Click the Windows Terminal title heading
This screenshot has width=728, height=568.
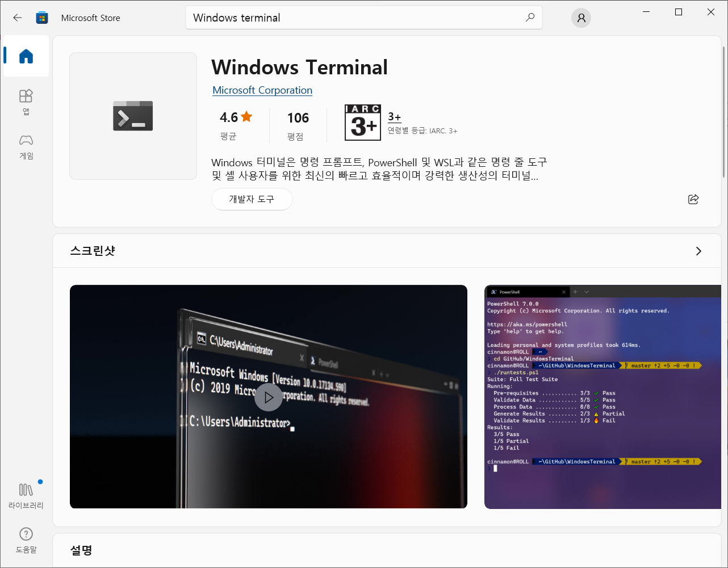(299, 67)
